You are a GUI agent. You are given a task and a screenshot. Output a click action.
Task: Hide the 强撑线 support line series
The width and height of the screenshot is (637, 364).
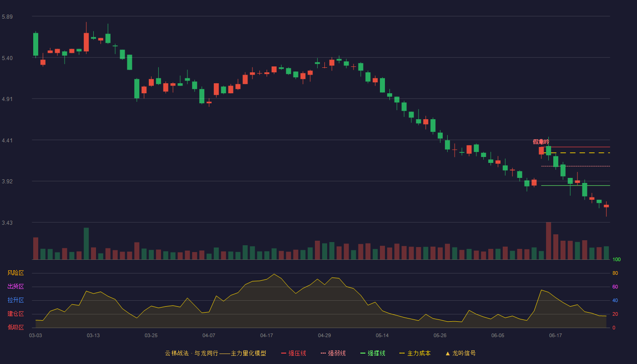tap(373, 353)
